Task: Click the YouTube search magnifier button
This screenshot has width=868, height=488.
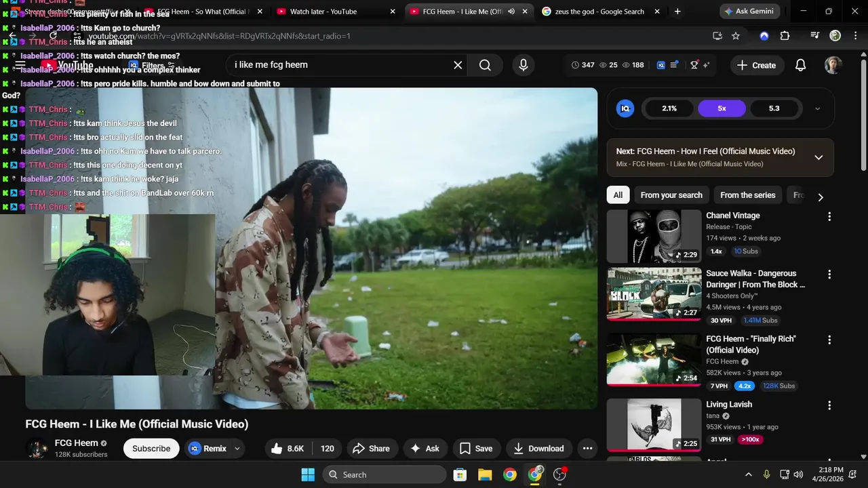Action: pos(485,65)
